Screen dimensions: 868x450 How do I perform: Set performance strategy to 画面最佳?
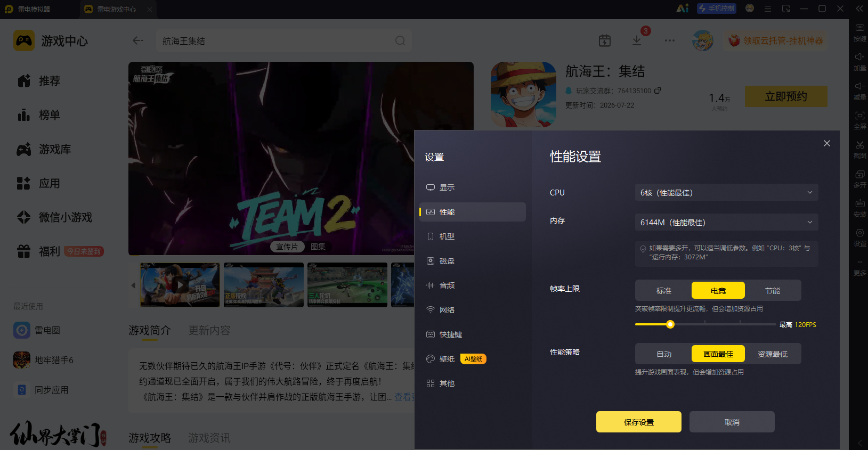tap(718, 354)
